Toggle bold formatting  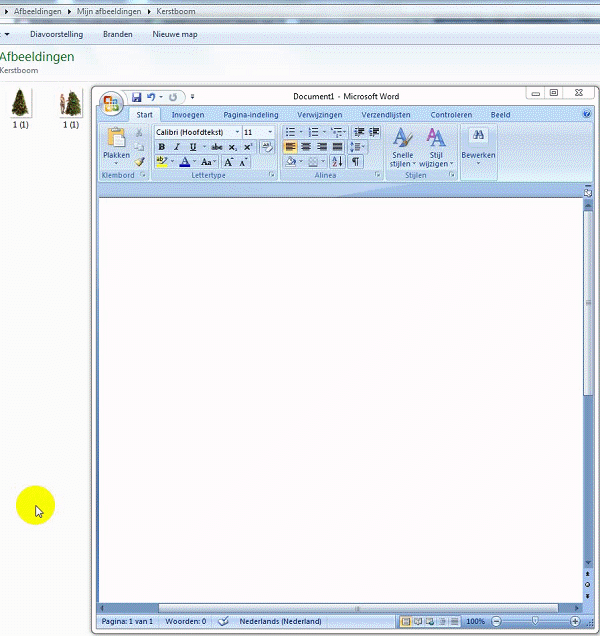[161, 147]
